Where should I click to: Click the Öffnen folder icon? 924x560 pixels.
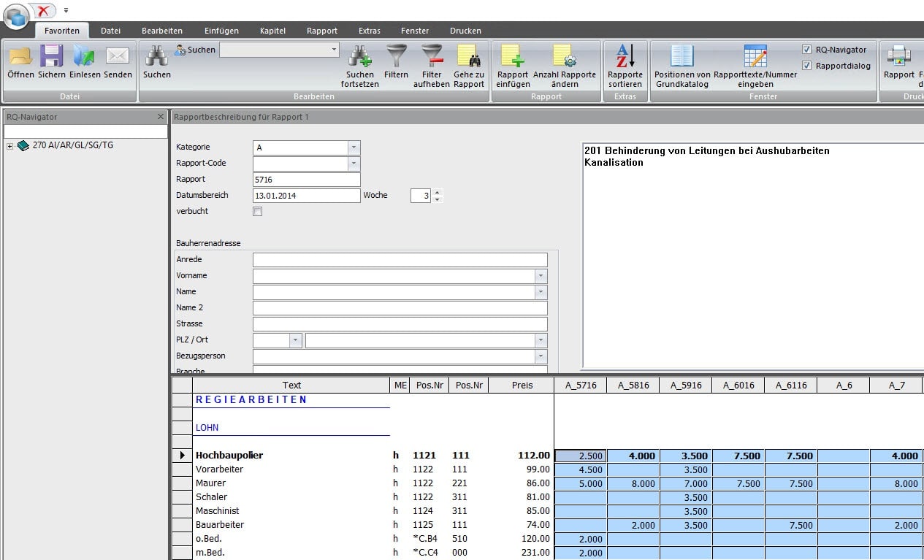tap(20, 56)
